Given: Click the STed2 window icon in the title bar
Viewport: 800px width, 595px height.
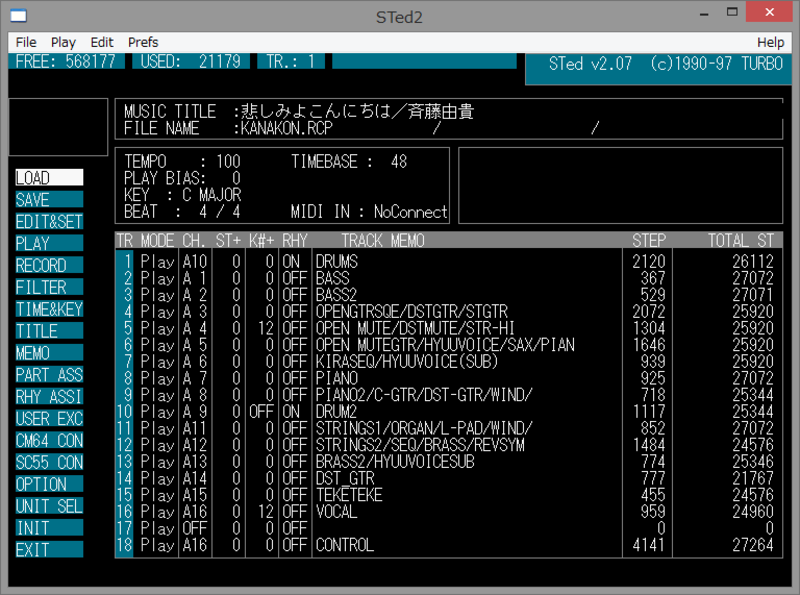Looking at the screenshot, I should pyautogui.click(x=18, y=16).
